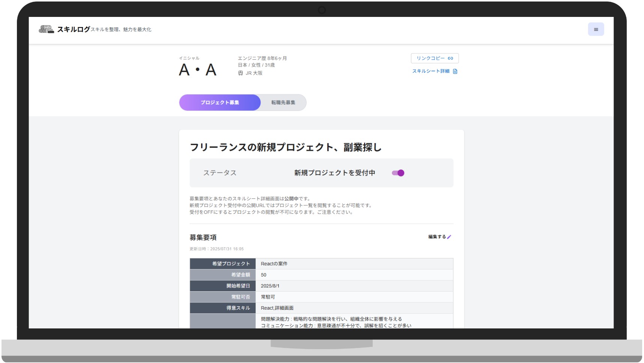Click the chain link icon inside リンクコピー button
The width and height of the screenshot is (644, 363).
[x=450, y=58]
